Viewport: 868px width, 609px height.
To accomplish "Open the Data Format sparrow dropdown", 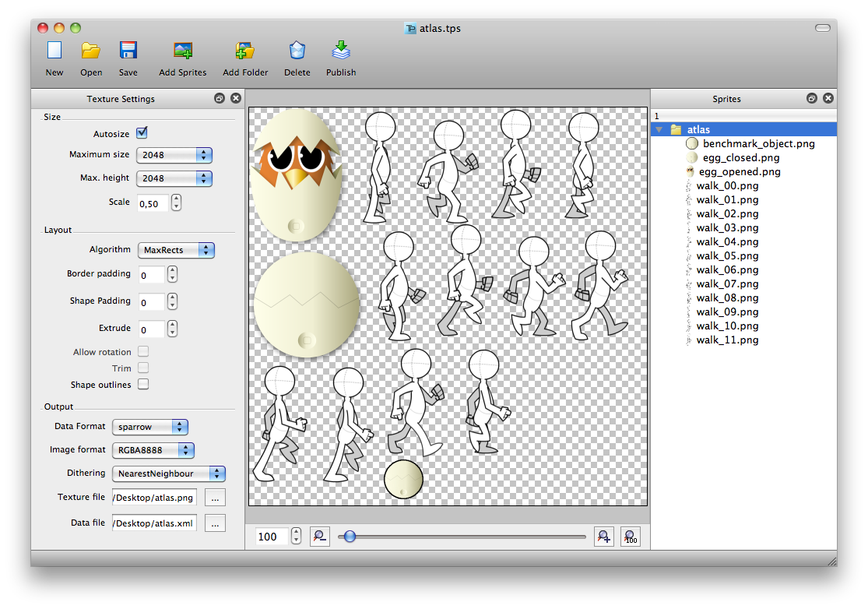I will coord(150,427).
